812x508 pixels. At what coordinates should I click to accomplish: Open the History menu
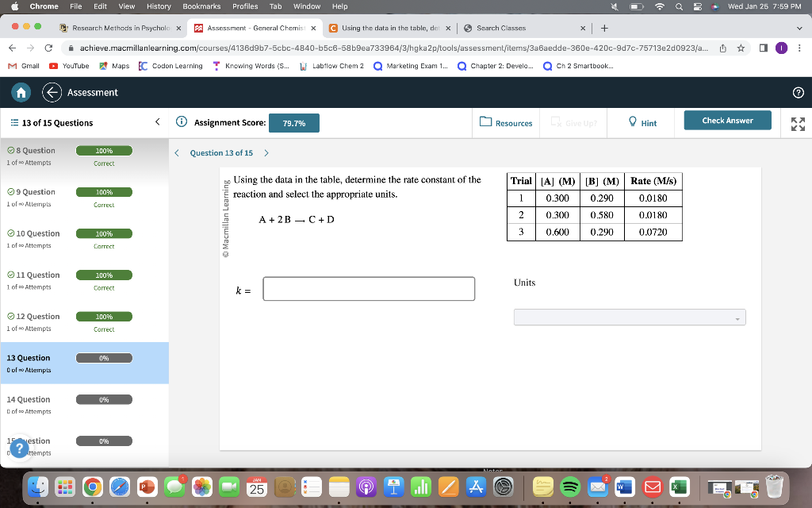coord(159,6)
